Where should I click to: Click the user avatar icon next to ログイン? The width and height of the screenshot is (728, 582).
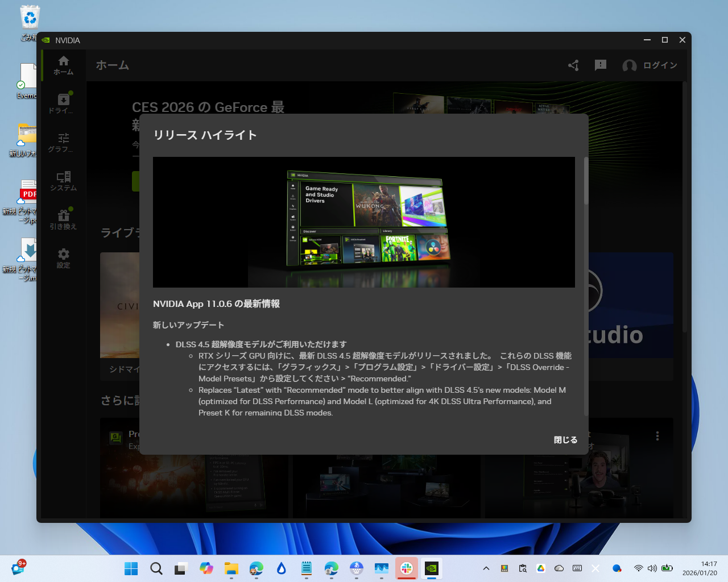[629, 65]
